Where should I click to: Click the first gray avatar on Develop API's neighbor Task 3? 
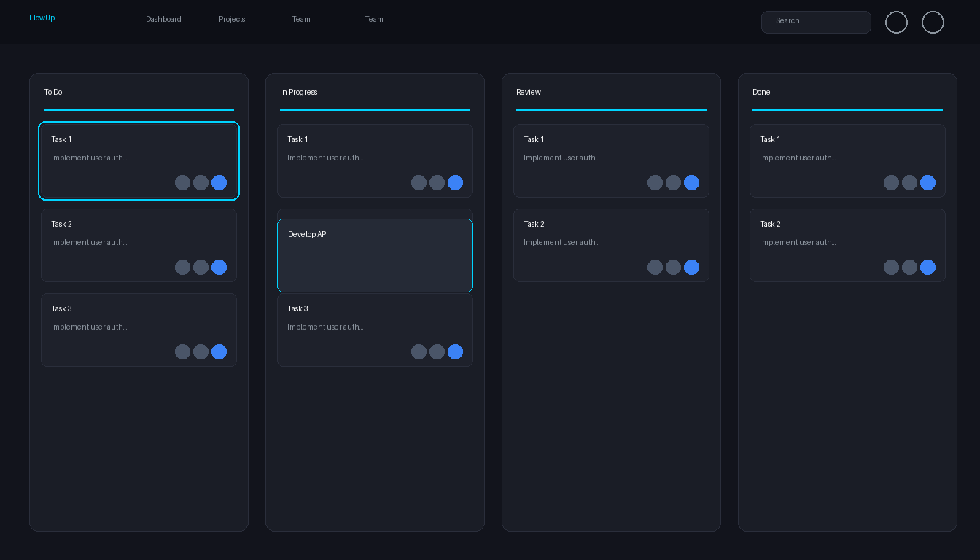point(419,351)
